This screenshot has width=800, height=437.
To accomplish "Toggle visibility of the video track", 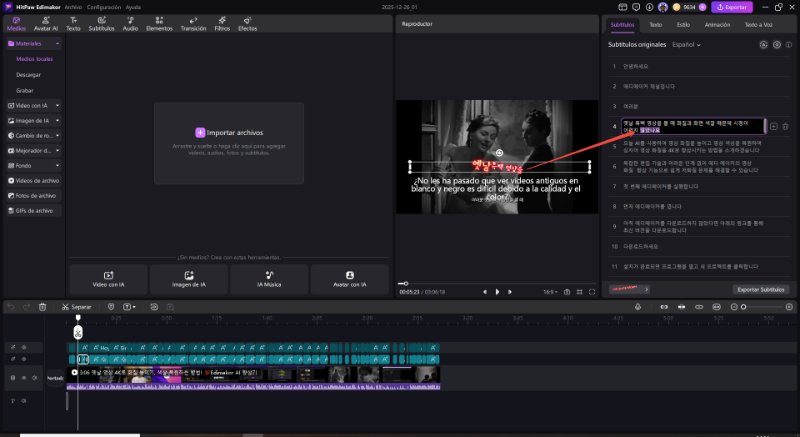I will click(x=23, y=378).
